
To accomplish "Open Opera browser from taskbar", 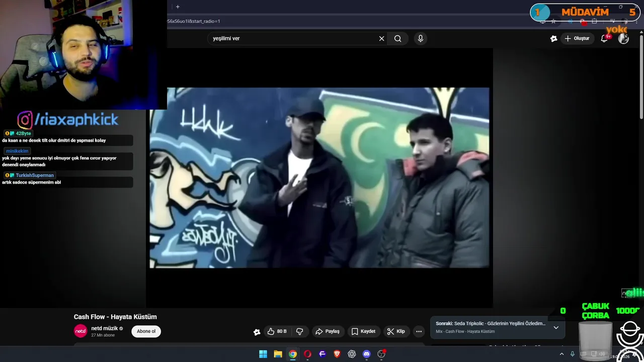I will (x=307, y=354).
